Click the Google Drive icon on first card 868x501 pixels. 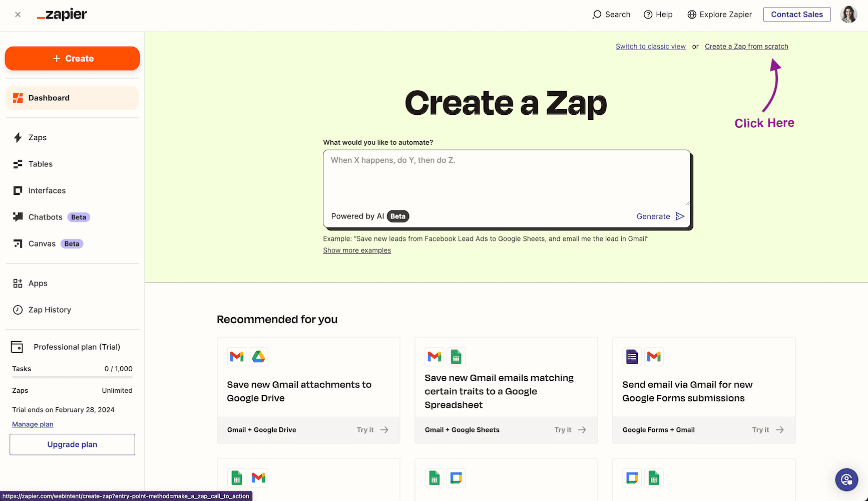(258, 357)
